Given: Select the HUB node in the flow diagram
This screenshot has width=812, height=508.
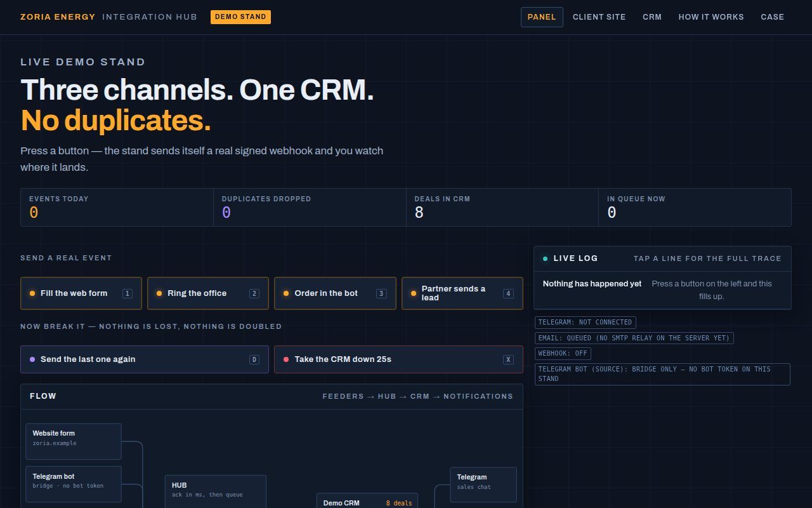Looking at the screenshot, I should pos(216,491).
